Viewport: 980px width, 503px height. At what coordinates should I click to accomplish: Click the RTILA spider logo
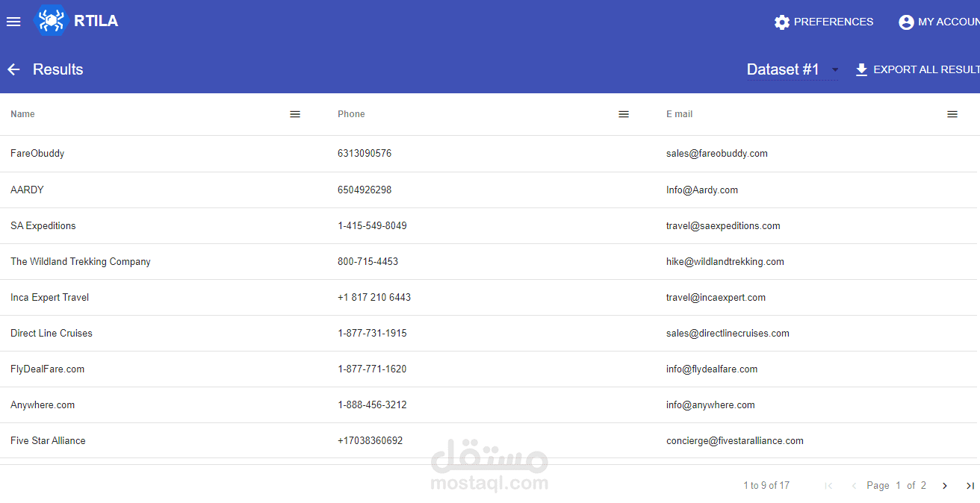51,20
